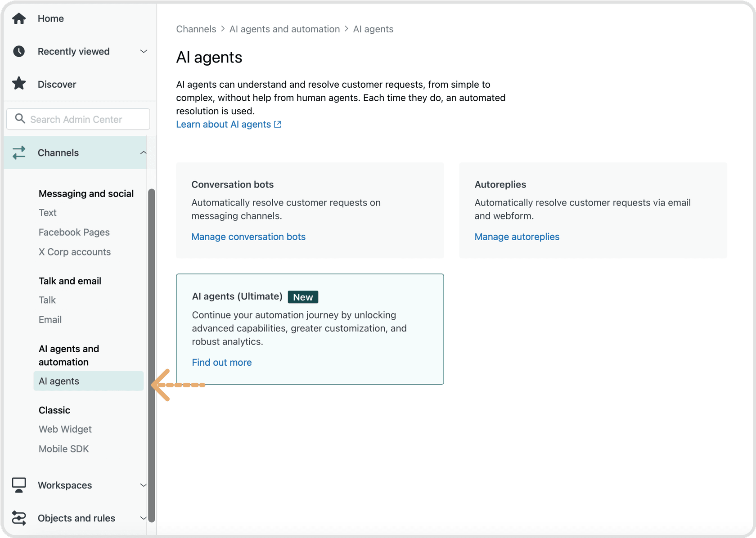Click the Channels breadcrumb link
Image resolution: width=756 pixels, height=538 pixels.
[196, 29]
